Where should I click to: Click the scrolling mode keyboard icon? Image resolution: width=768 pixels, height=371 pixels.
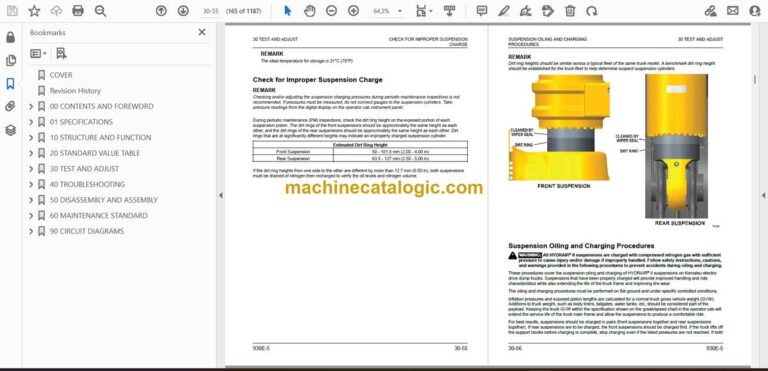[449, 11]
